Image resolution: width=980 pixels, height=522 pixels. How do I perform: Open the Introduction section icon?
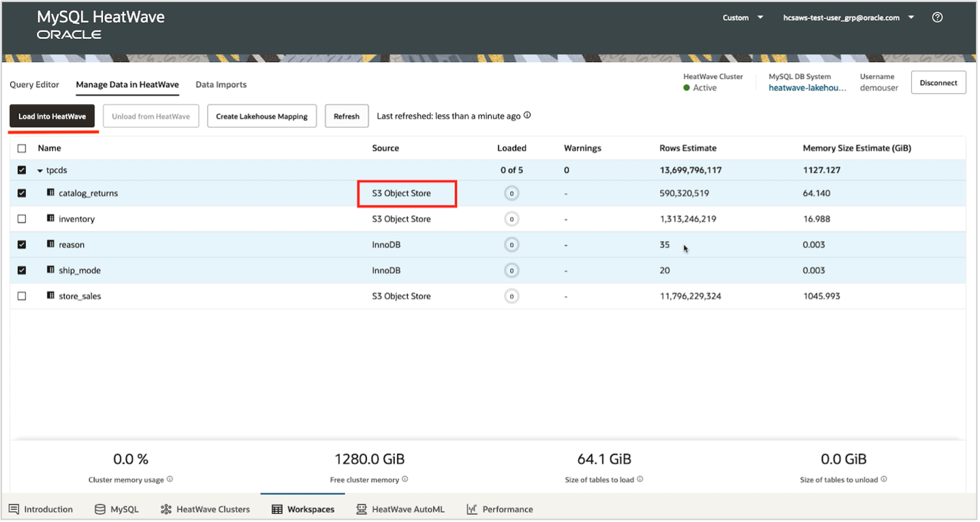pos(15,509)
